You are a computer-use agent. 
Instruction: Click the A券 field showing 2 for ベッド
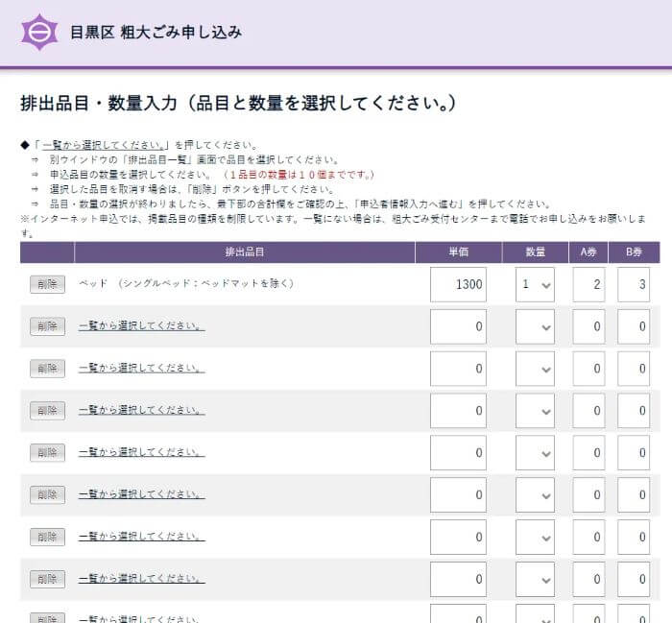point(588,284)
